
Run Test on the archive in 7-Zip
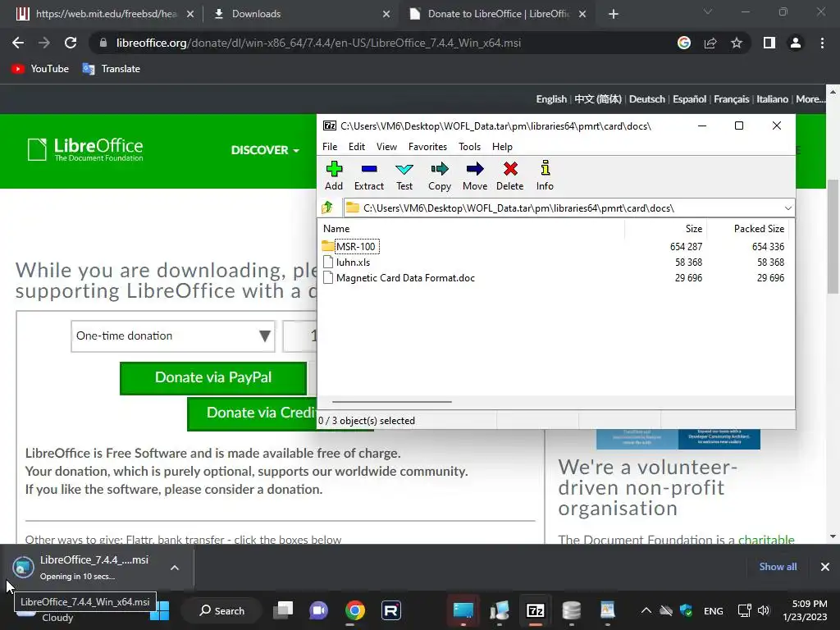(x=404, y=176)
